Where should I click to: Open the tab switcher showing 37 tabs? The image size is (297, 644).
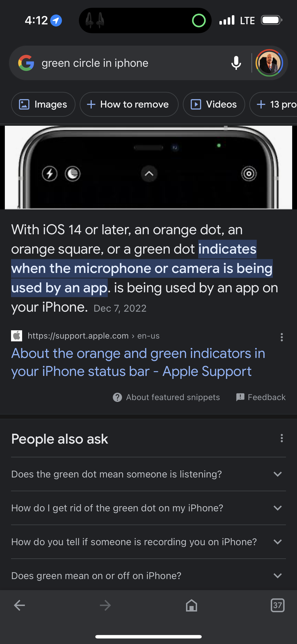(x=277, y=605)
